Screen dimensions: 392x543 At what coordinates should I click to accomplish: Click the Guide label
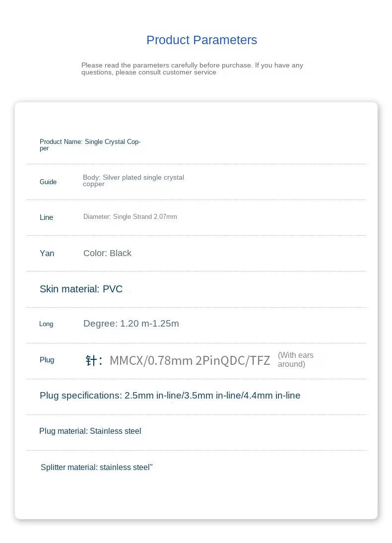(48, 182)
